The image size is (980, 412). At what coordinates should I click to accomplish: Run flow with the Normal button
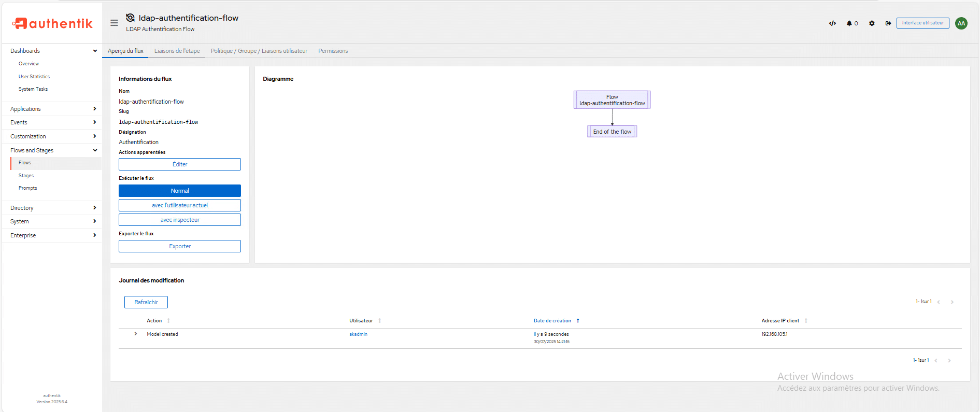click(x=180, y=191)
